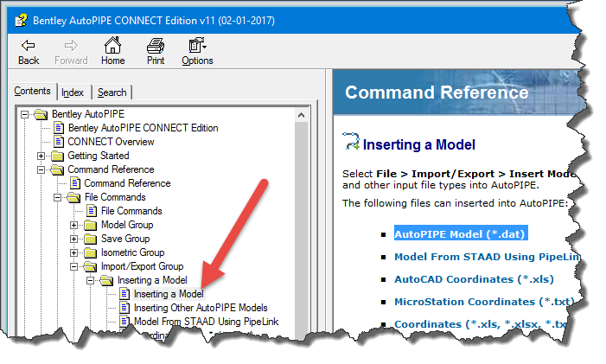
Task: Click the File Commands page icon
Action: [x=92, y=211]
